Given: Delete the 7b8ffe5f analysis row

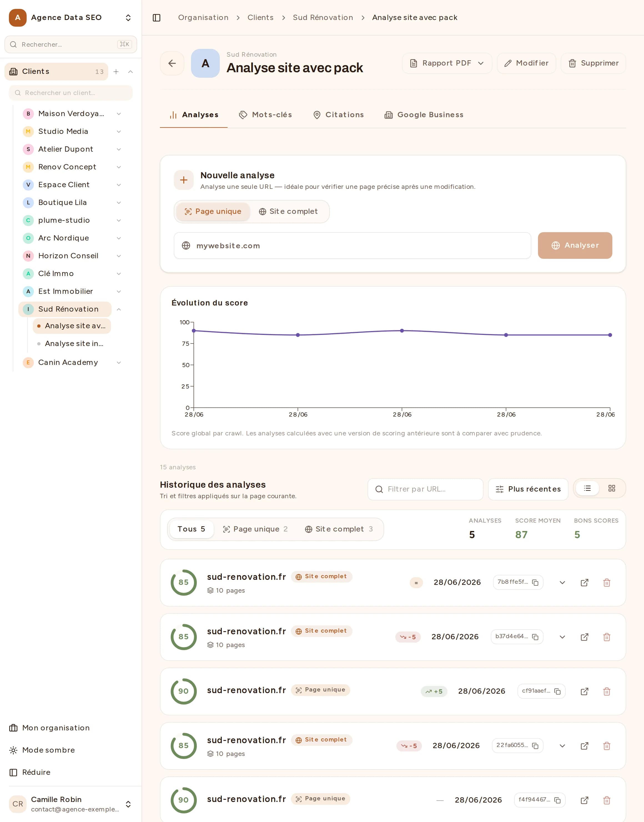Looking at the screenshot, I should point(607,582).
